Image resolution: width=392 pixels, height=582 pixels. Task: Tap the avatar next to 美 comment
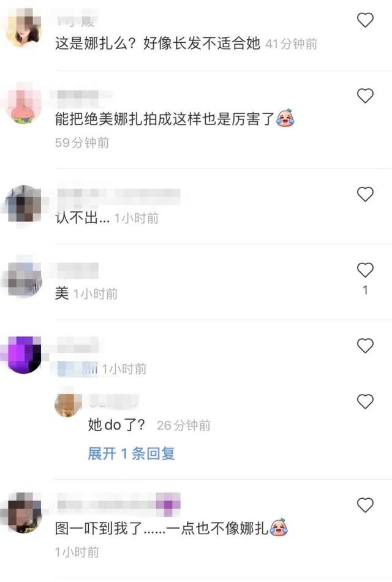(24, 278)
